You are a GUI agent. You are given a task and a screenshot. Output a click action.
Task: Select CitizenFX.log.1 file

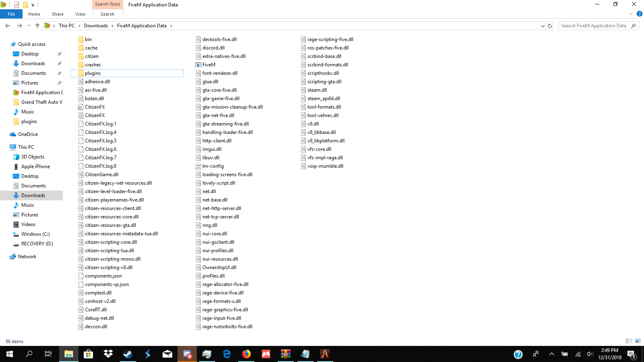[100, 124]
